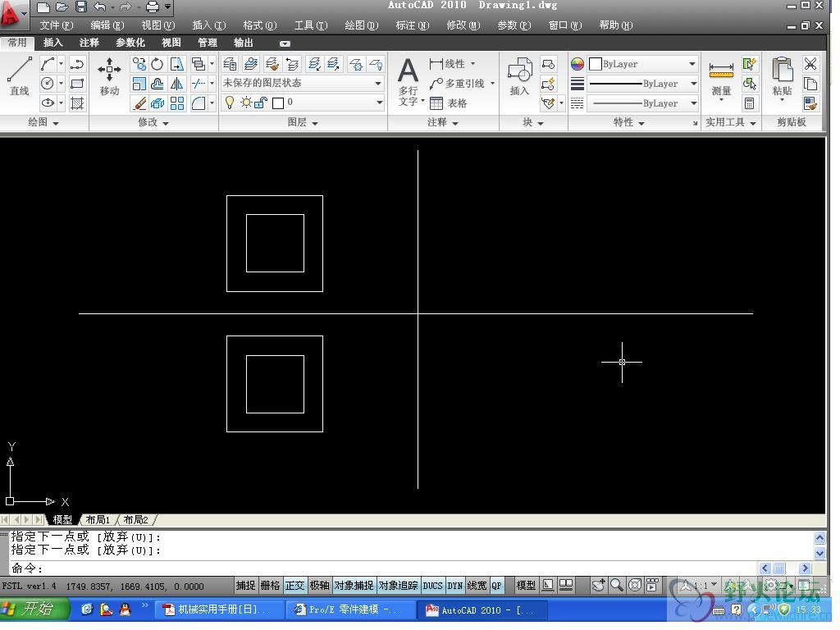
Task: Click the Rotate tool icon
Action: point(157,64)
